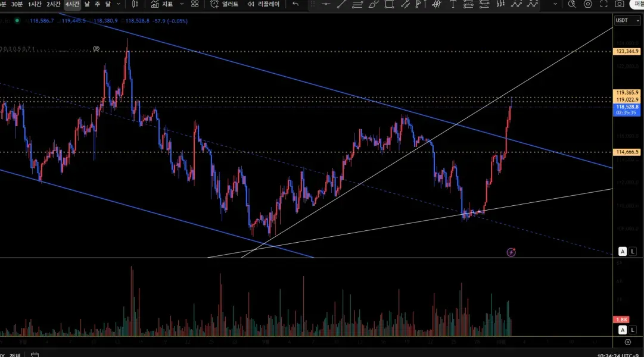Toggle auto scale A on price pane
This screenshot has height=357, width=644.
click(x=623, y=252)
